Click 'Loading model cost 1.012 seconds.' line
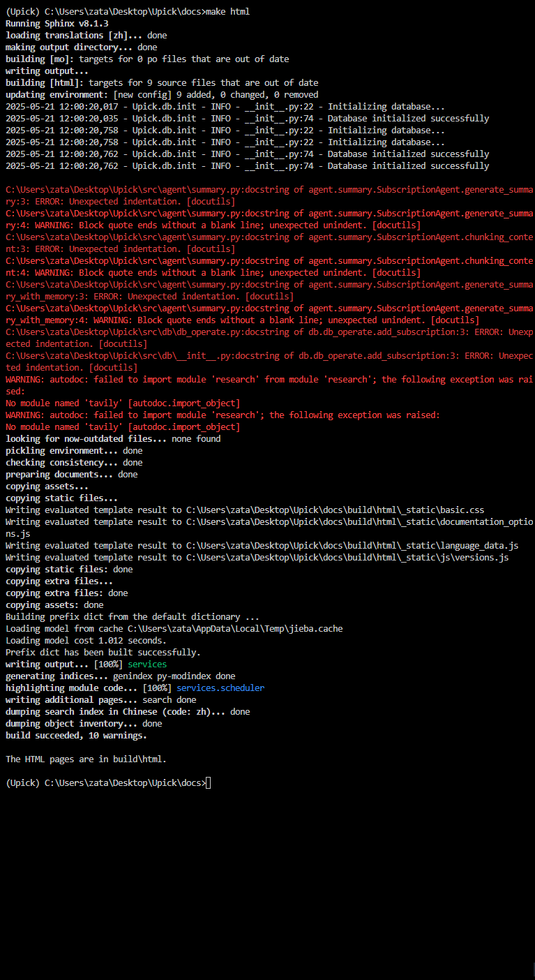Viewport: 535px width, 980px height. 86,641
